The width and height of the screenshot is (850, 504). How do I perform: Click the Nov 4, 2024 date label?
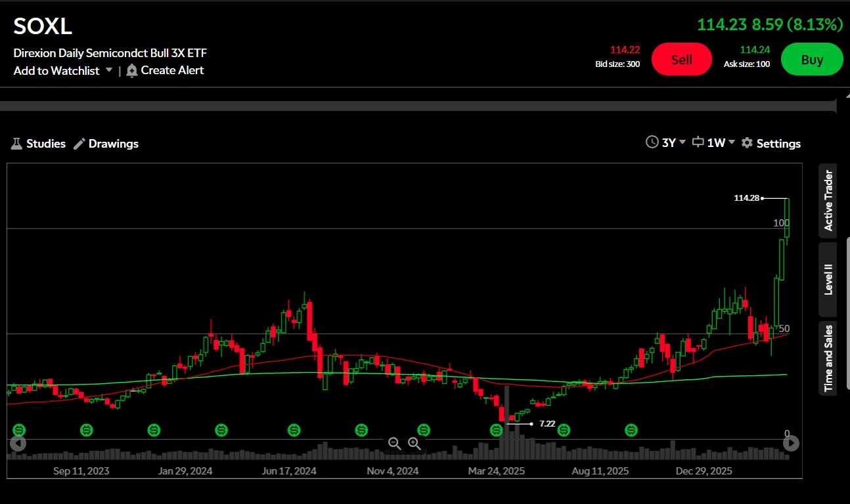(x=393, y=471)
